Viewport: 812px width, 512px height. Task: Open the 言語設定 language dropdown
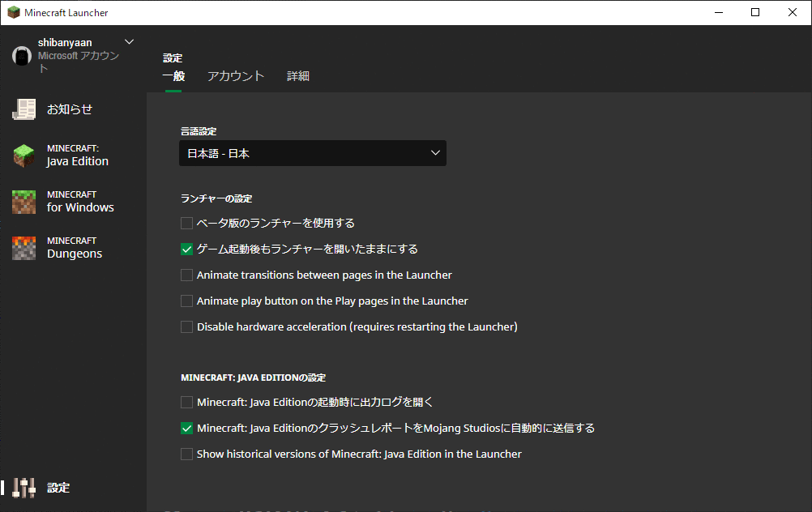[x=312, y=153]
